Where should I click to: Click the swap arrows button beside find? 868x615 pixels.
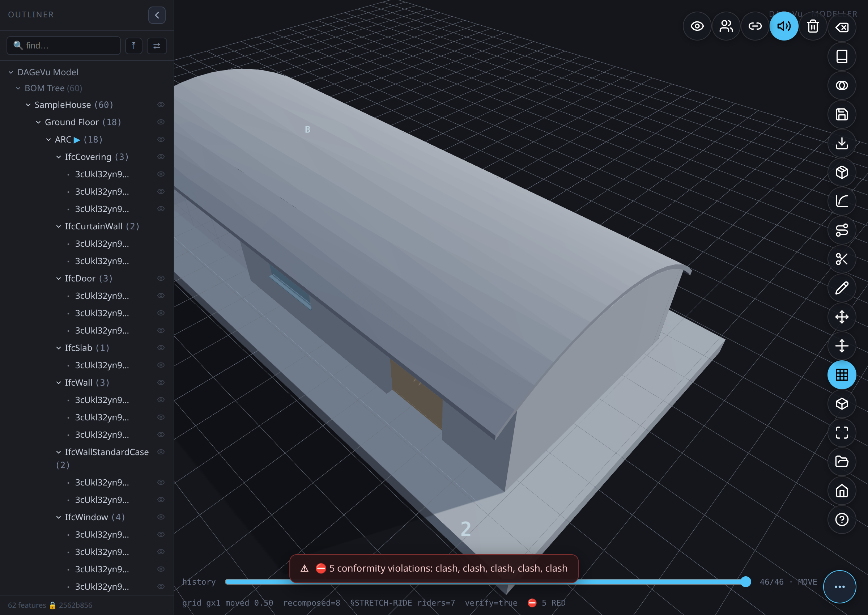click(157, 46)
